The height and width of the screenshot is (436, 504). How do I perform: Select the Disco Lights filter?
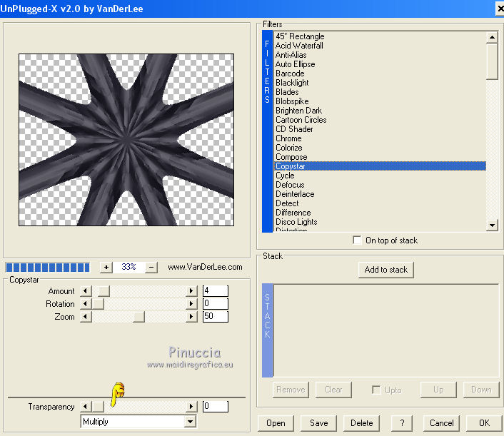(x=380, y=222)
